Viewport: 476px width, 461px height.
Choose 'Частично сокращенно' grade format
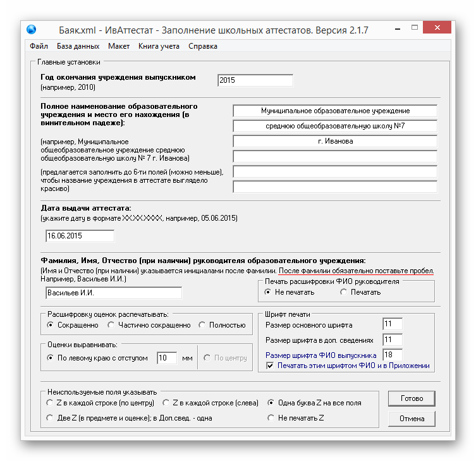coord(111,325)
